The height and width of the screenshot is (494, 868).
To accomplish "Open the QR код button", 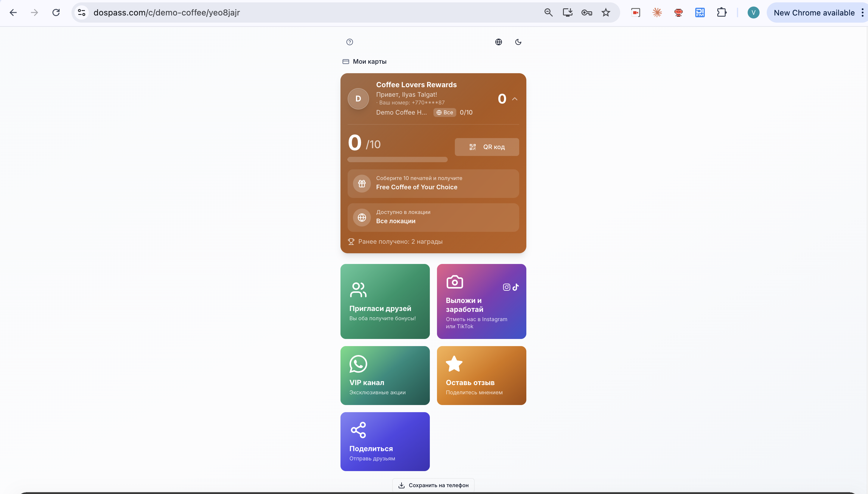I will (x=486, y=147).
